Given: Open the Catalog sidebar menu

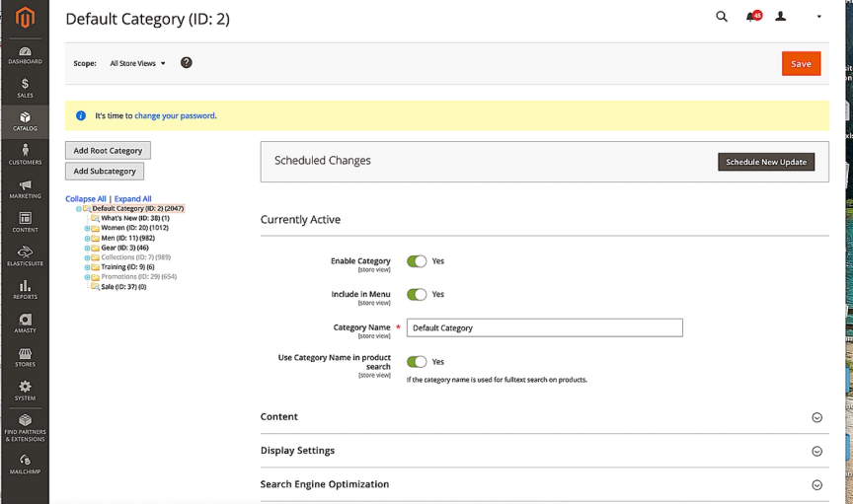Looking at the screenshot, I should pyautogui.click(x=25, y=121).
